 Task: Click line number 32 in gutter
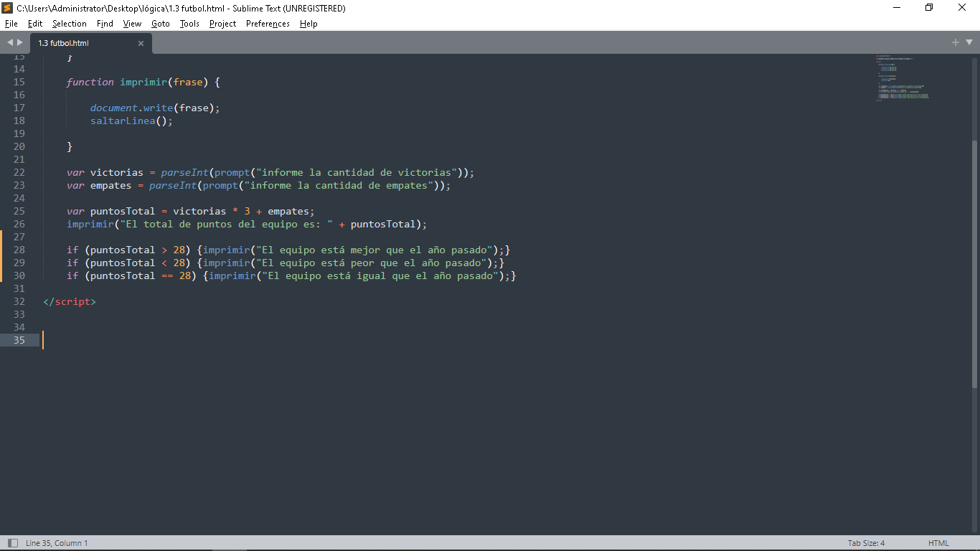19,301
